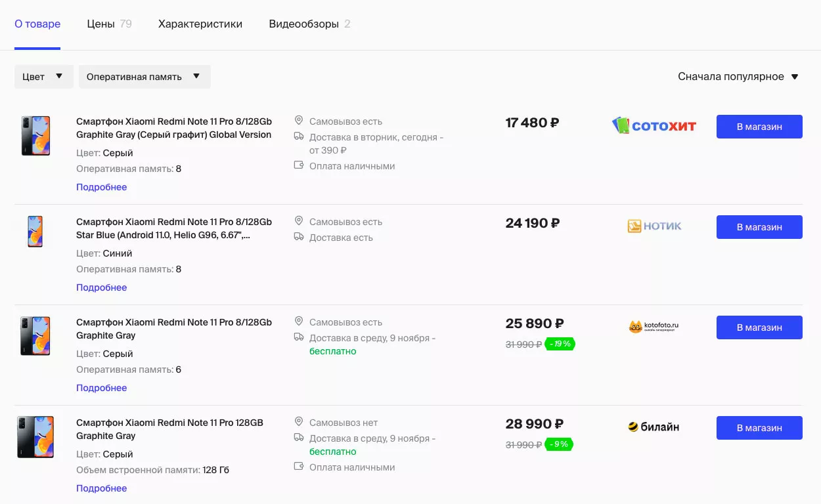The width and height of the screenshot is (821, 504).
Task: Click the kotofoto.ru store logo
Action: (654, 326)
